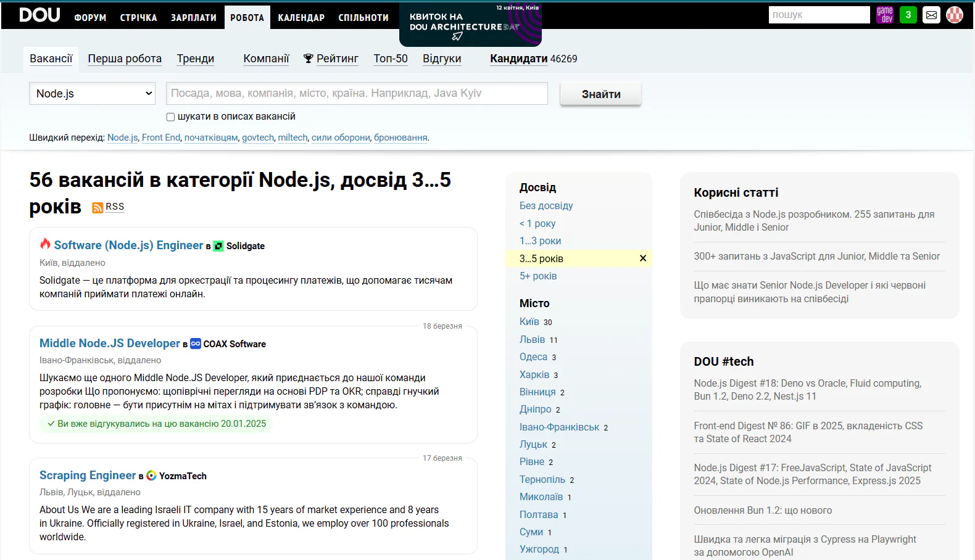Filter experience by 5+ років
Screen dimensions: 975x560
coord(538,276)
